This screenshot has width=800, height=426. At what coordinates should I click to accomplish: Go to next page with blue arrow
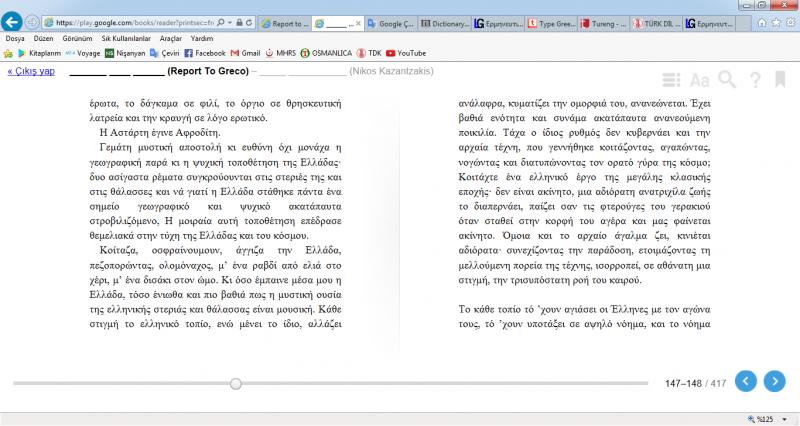(x=774, y=381)
